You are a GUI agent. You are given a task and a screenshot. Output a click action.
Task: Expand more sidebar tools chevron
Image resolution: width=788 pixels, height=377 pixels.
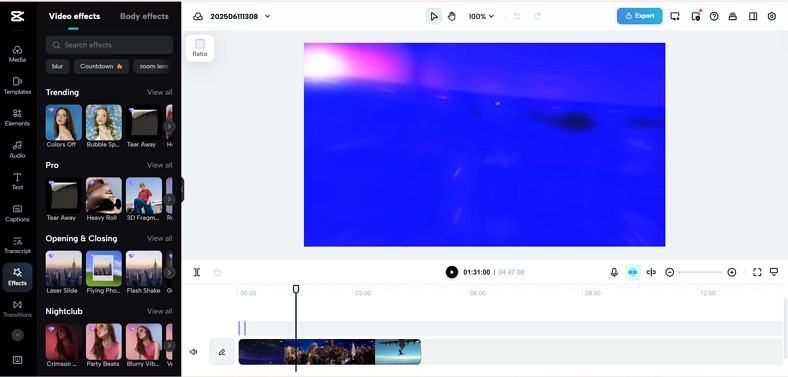tap(18, 335)
